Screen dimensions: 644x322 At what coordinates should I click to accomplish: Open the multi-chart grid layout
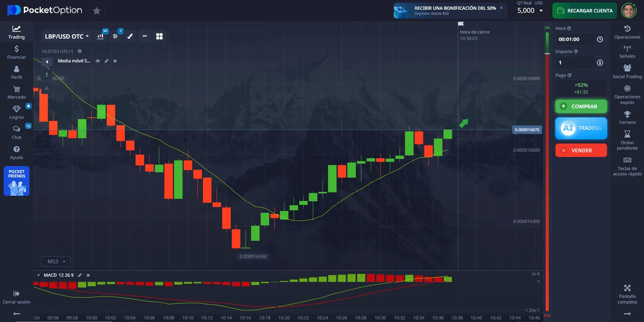coord(159,36)
